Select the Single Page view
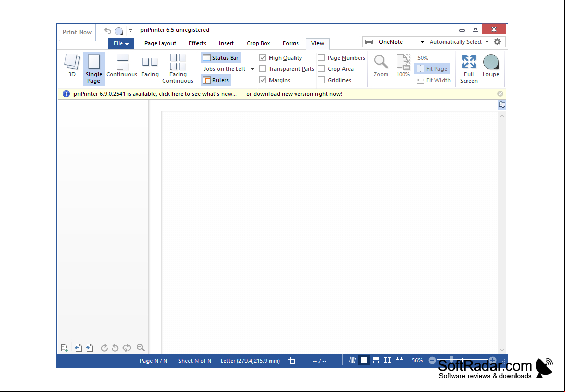 pos(94,68)
